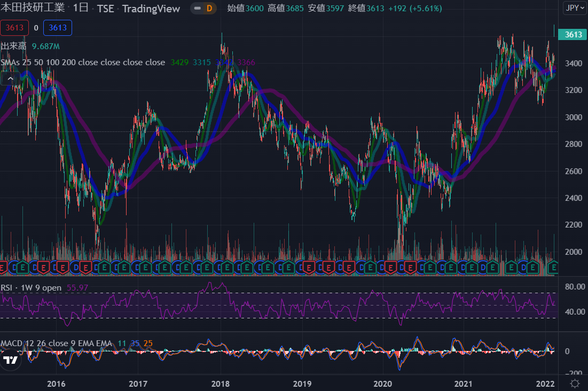Toggle the orange D interval badge
This screenshot has height=391, width=588.
tap(209, 8)
